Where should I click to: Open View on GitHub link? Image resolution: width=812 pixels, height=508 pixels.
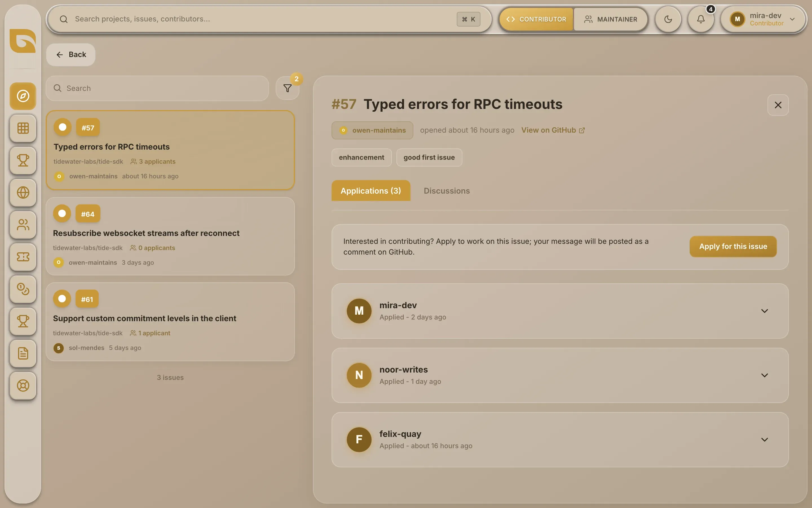(553, 130)
